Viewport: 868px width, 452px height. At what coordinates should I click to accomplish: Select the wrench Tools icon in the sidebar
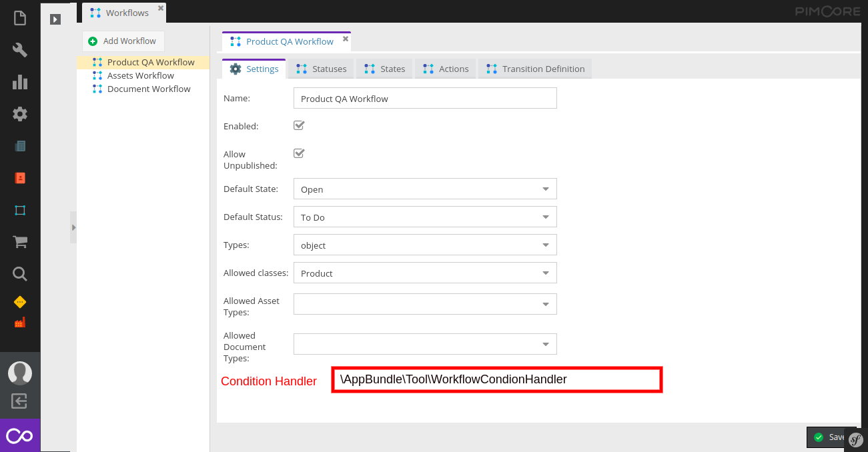(x=19, y=50)
